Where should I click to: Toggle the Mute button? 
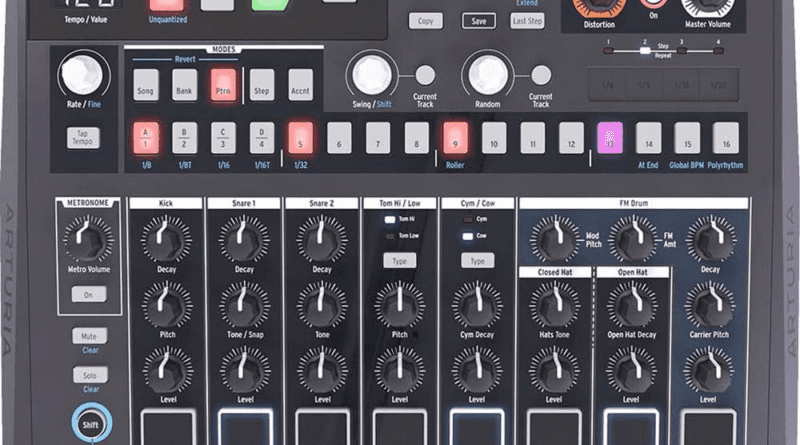pos(89,336)
